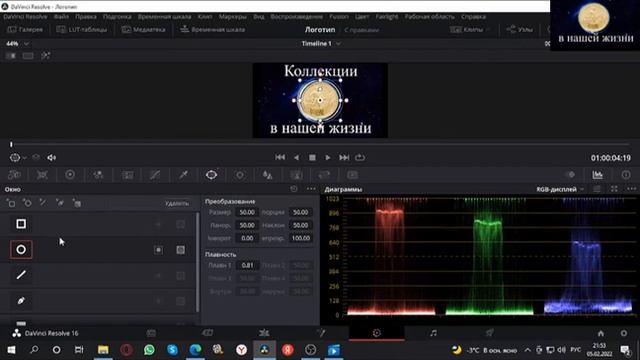Viewport: 640px width, 360px height.
Task: Edit the Плавн 1 softness field
Action: (247, 265)
